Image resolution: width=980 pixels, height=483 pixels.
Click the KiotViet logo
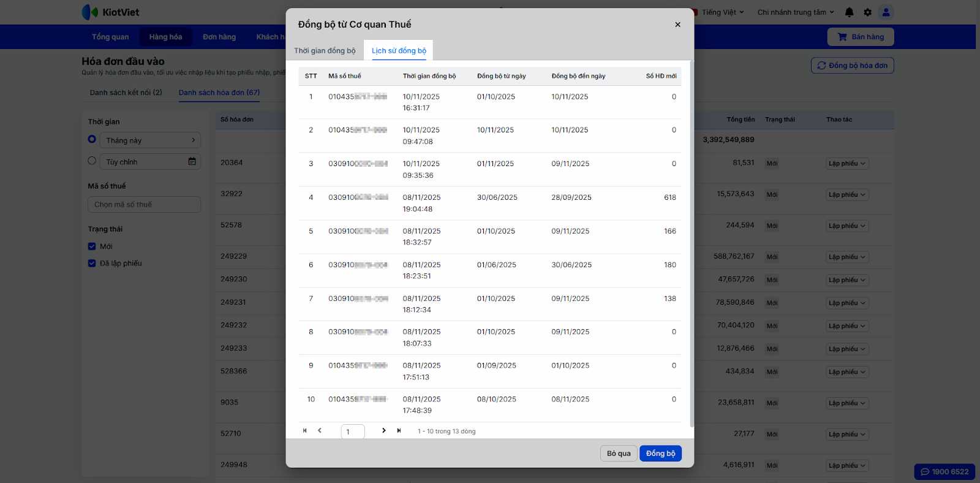point(111,12)
